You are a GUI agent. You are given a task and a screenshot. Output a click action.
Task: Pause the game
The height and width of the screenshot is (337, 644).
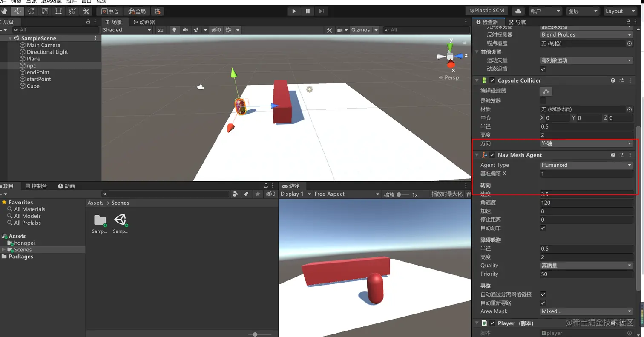(x=308, y=11)
